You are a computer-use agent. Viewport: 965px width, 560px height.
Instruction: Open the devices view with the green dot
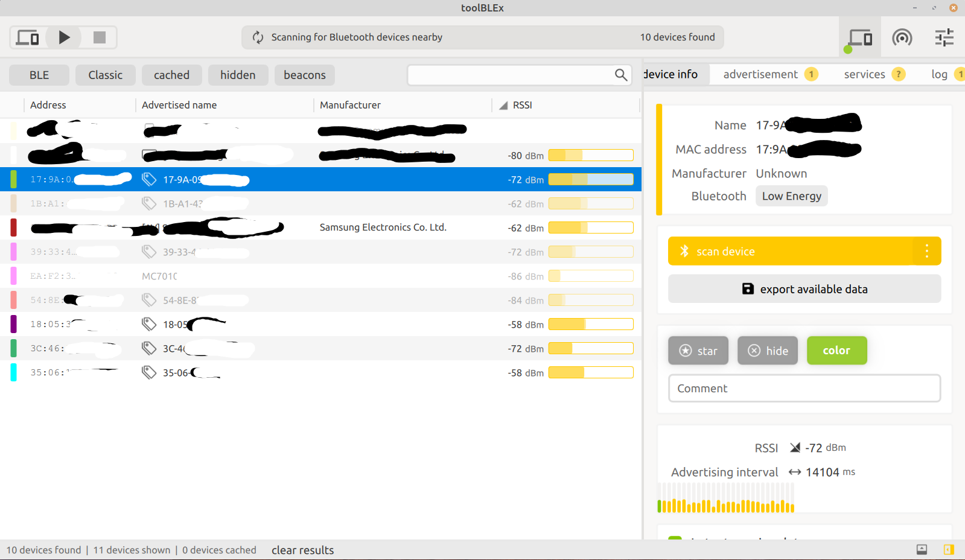[x=859, y=39]
